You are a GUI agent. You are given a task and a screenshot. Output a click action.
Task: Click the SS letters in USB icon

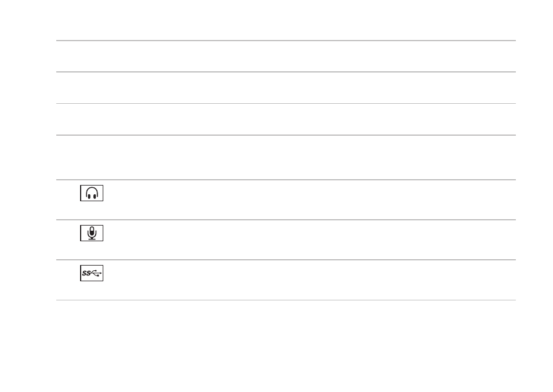click(x=86, y=273)
